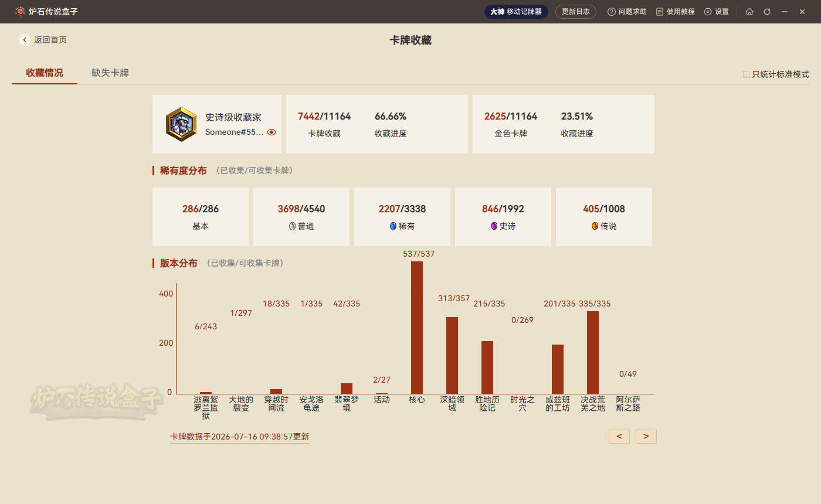This screenshot has height=504, width=821.
Task: Click the 活动 axis label
Action: coord(382,400)
